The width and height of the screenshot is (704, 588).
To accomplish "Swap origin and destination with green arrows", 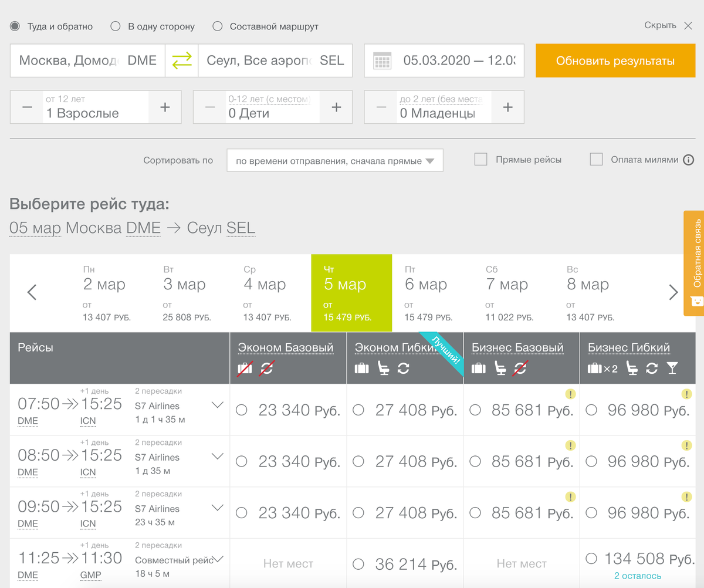I will click(x=182, y=60).
